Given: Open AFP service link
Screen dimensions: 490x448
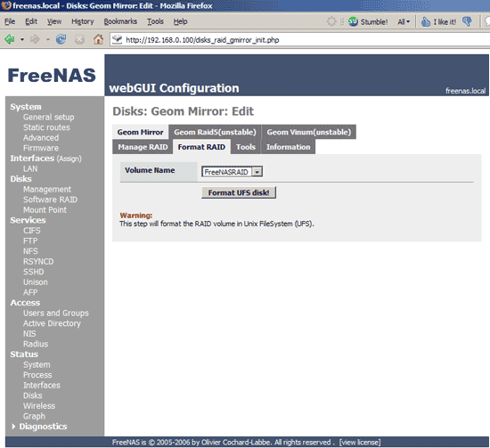Looking at the screenshot, I should tap(30, 292).
